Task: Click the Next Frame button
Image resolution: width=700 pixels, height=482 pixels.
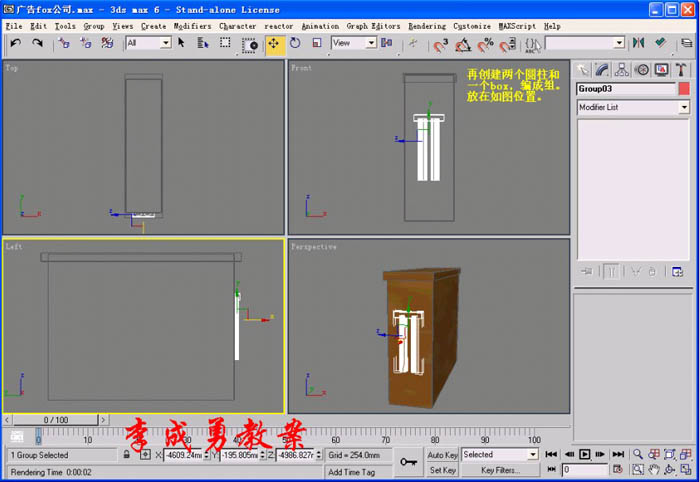Action: pos(600,454)
